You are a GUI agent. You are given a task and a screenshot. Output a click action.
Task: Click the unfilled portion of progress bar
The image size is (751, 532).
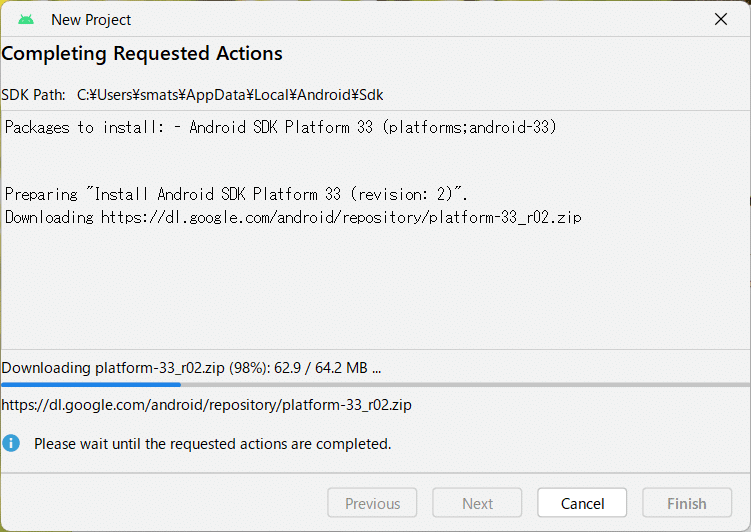click(465, 384)
